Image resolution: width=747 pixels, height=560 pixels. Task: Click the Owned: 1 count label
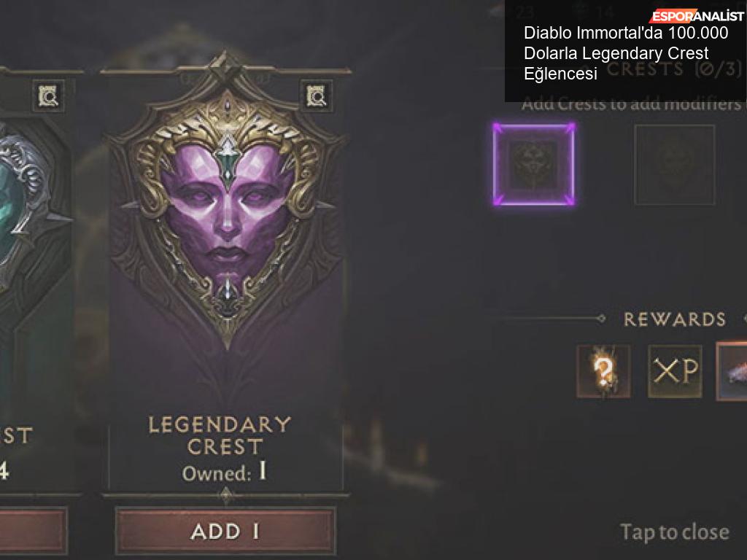pos(225,472)
